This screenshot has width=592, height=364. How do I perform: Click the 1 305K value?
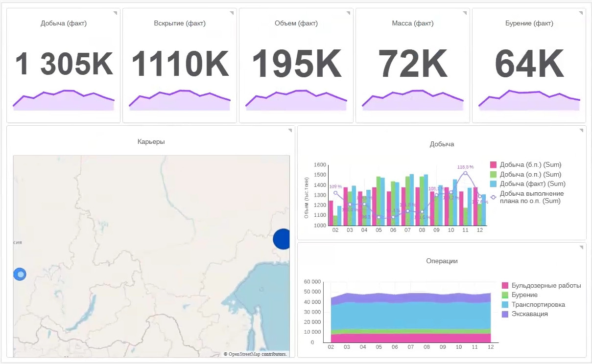click(x=64, y=64)
